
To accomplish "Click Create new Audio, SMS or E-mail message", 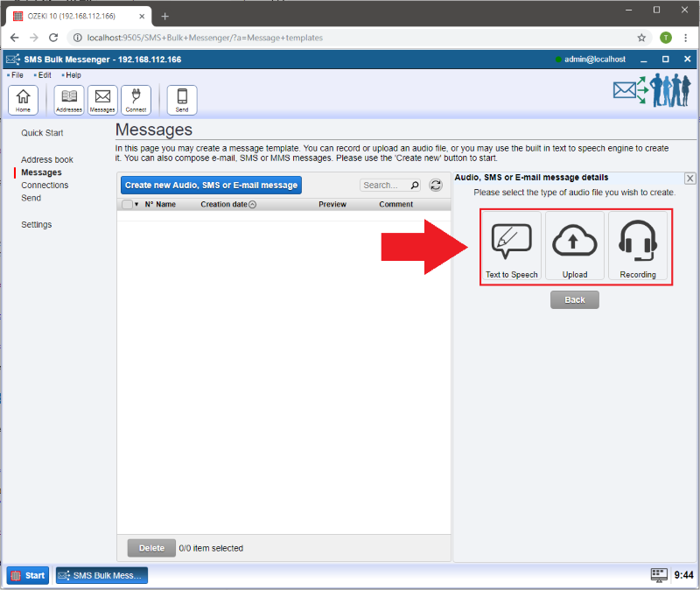I will pos(211,185).
